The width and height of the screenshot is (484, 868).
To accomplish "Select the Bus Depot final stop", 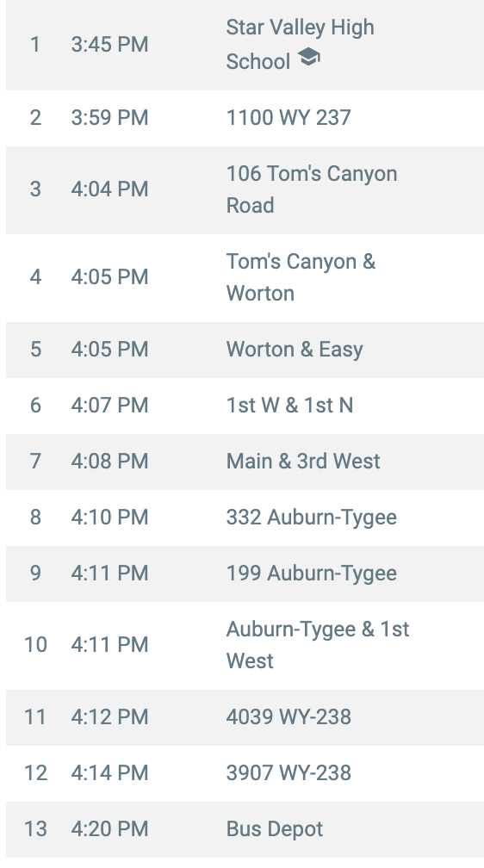I will pos(245,829).
